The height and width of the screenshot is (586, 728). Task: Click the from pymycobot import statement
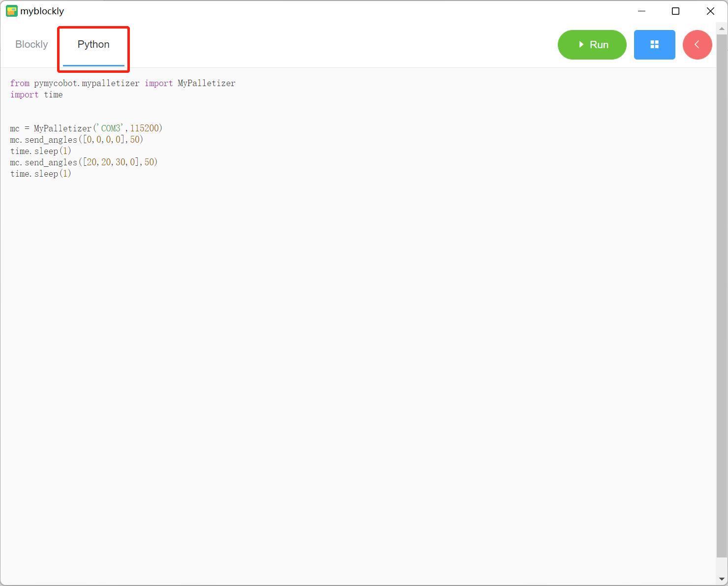(x=122, y=83)
